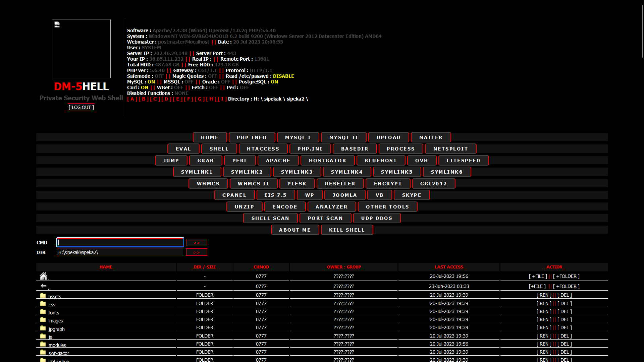
Task: Click the assets folder icon
Action: 43,295
